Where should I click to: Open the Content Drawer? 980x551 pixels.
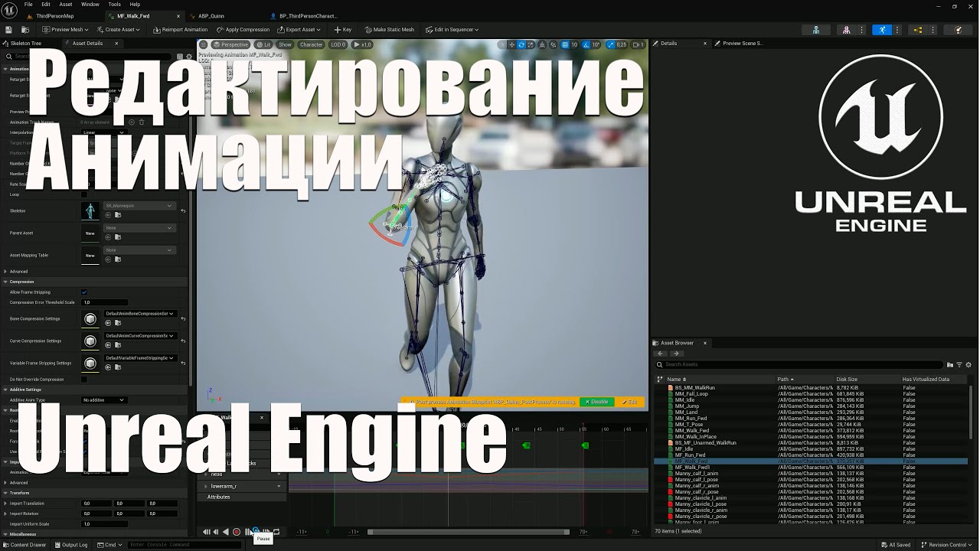(x=24, y=545)
